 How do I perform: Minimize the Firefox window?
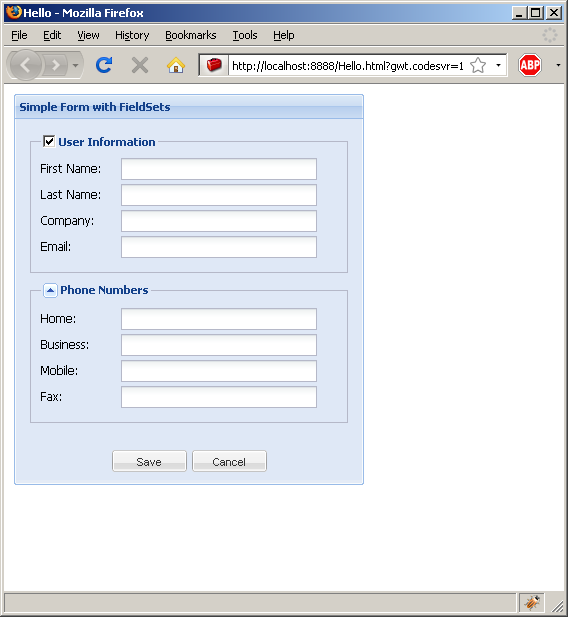coord(519,13)
